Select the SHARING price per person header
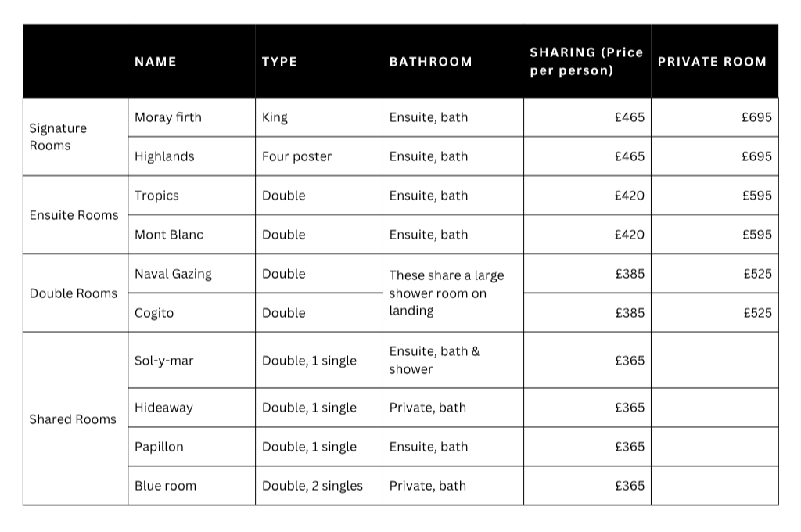 (x=587, y=61)
